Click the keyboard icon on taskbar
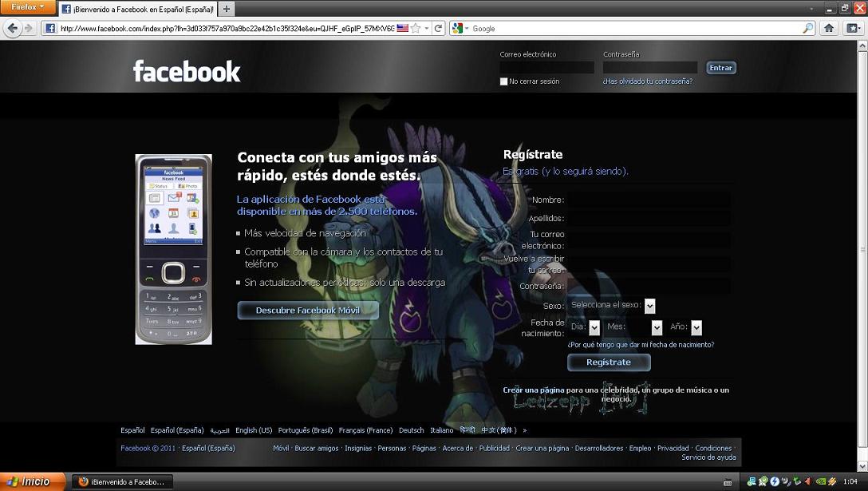The height and width of the screenshot is (491, 868). pyautogui.click(x=728, y=482)
